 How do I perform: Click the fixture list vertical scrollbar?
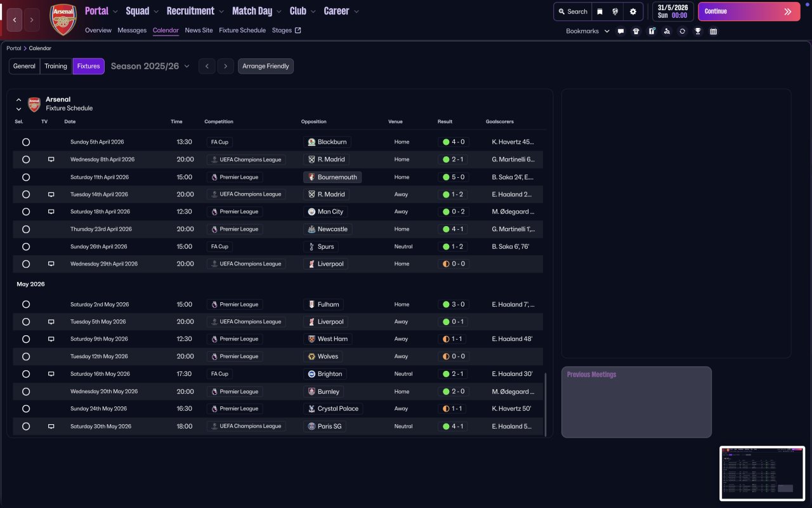coord(545,404)
